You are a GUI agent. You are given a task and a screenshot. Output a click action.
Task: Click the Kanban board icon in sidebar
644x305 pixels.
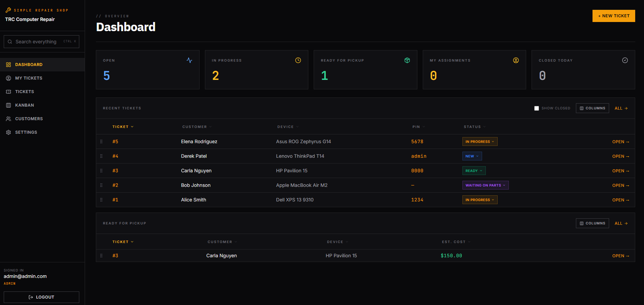(8, 105)
